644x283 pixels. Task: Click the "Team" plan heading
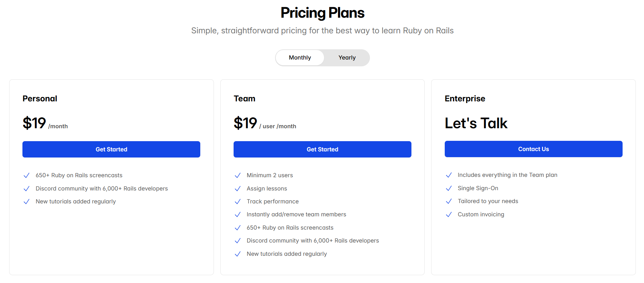click(x=245, y=99)
